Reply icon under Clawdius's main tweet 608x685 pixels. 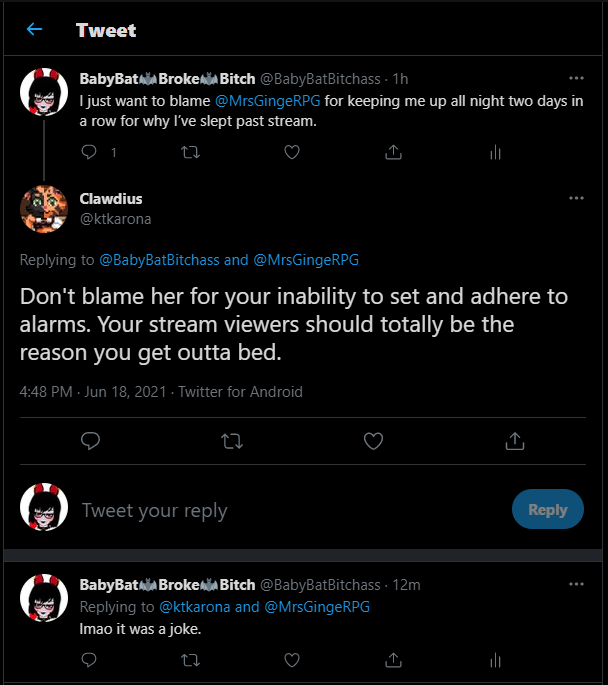(x=91, y=440)
